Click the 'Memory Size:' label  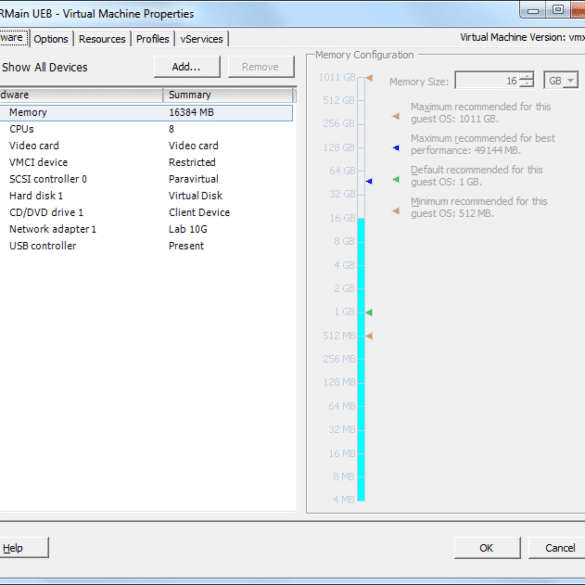point(419,82)
